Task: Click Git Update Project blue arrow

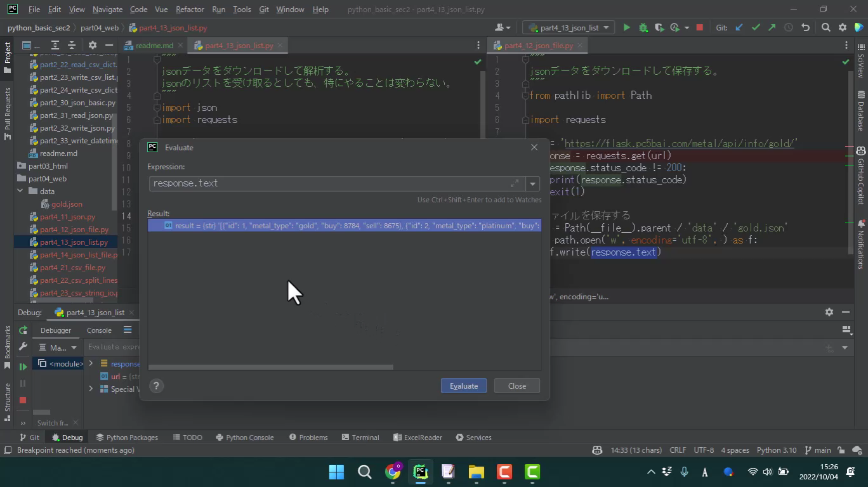Action: tap(739, 28)
